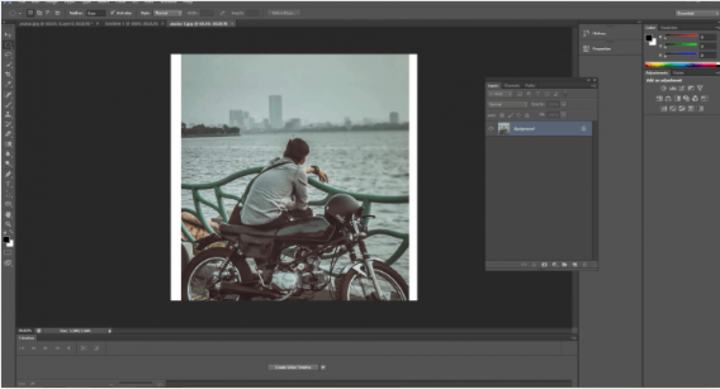
Task: Select the Elliptical Marquee tool in toolbox
Action: click(8, 45)
